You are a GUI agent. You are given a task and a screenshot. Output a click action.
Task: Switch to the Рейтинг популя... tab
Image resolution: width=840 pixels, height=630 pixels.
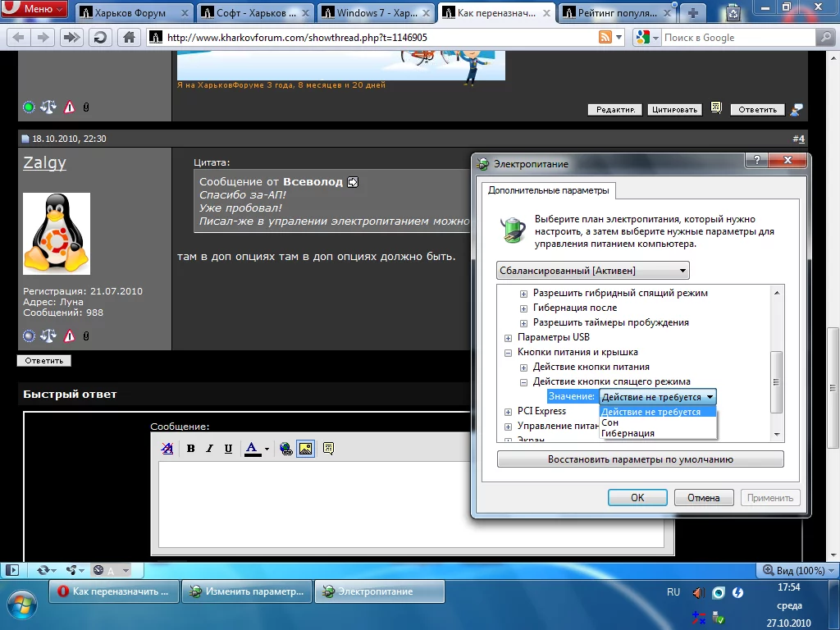[618, 13]
